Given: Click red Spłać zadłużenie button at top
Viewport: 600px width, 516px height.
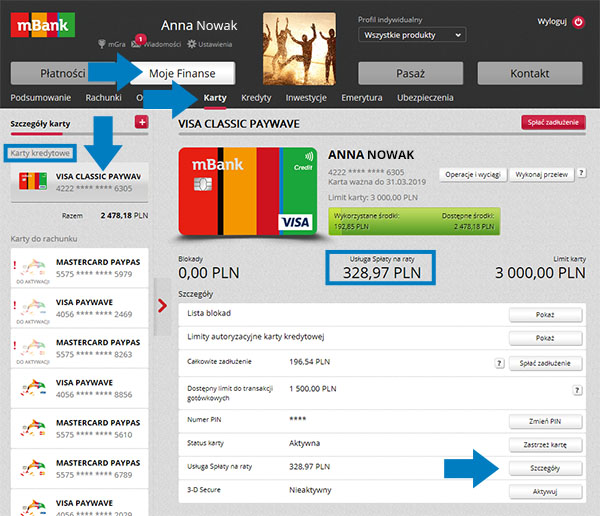Looking at the screenshot, I should tap(553, 122).
